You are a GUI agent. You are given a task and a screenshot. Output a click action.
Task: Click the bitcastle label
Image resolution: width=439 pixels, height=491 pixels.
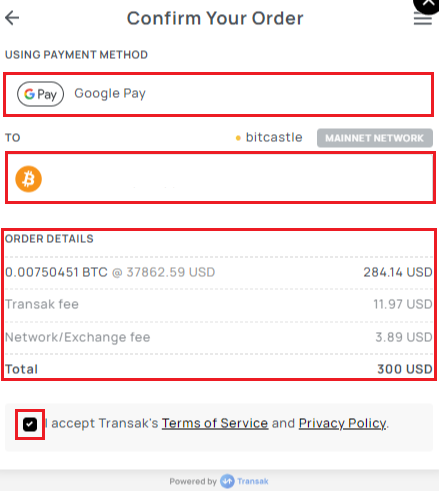[274, 137]
